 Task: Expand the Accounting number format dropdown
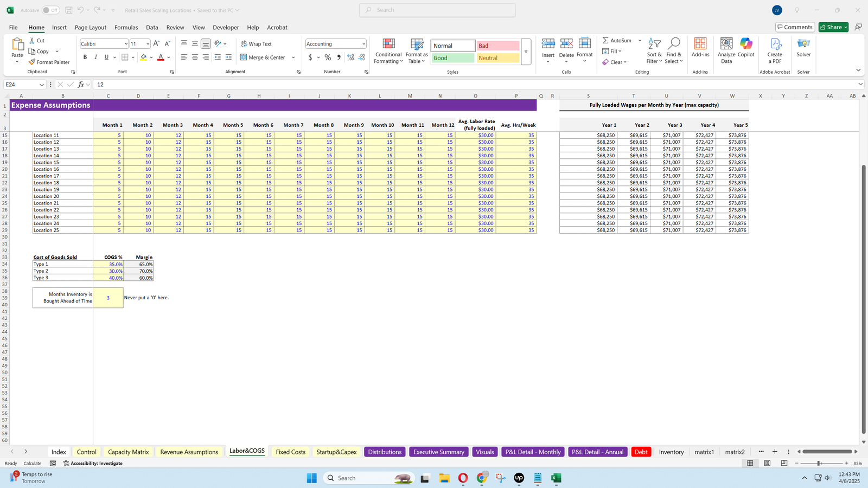[363, 44]
